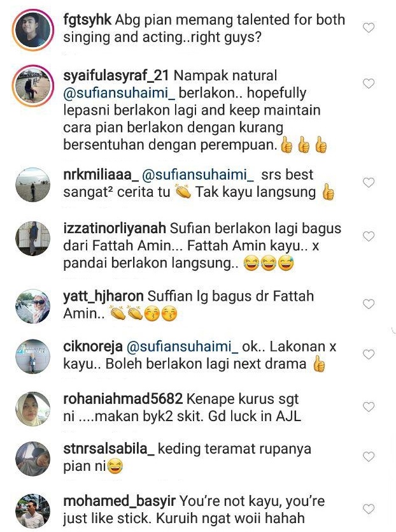Open fgtsyhk's profile picture story
The height and width of the screenshot is (532, 396).
[33, 30]
